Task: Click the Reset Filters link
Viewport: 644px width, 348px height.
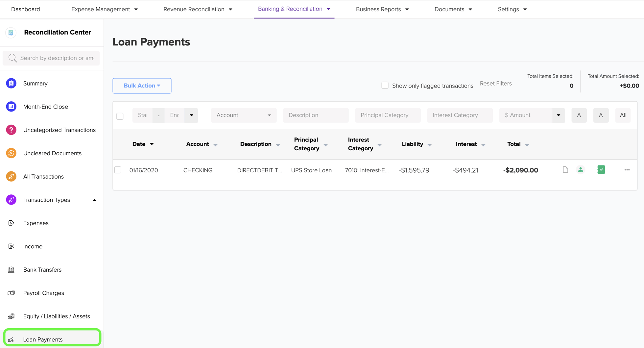Action: point(496,83)
